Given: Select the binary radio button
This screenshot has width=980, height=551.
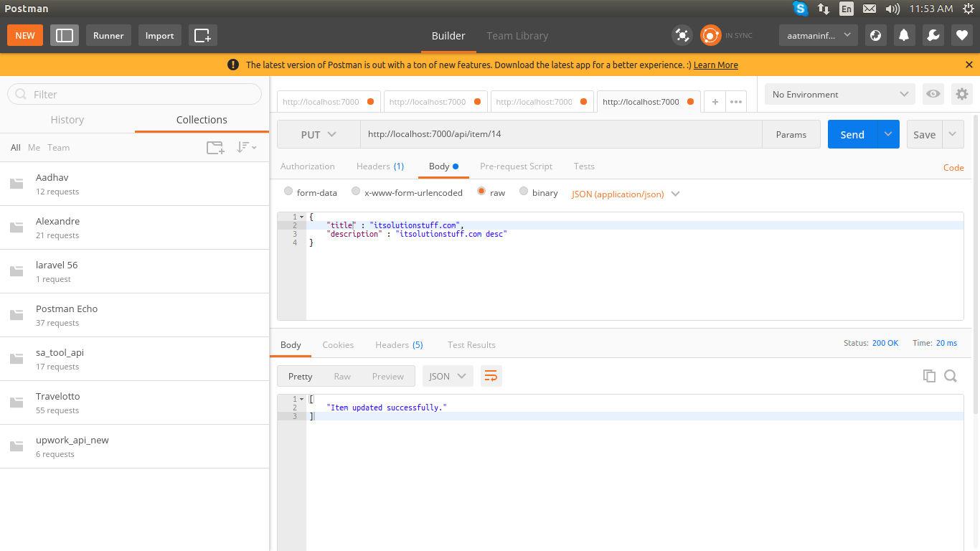Looking at the screenshot, I should pos(524,192).
